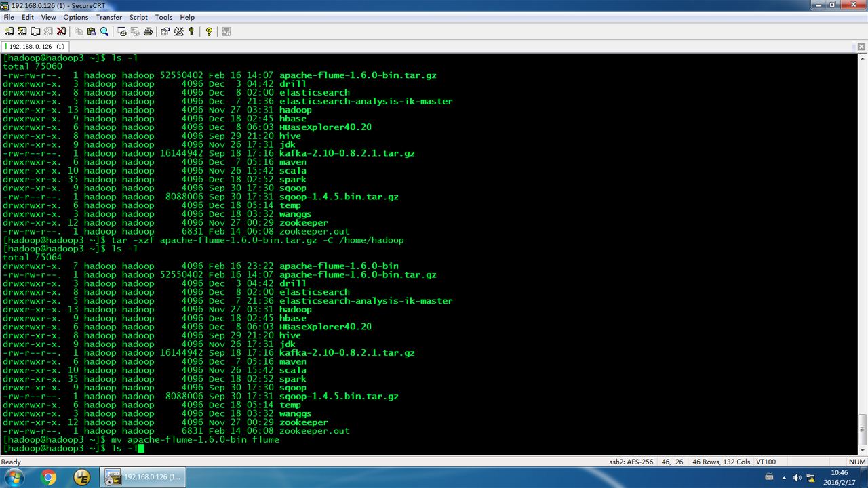This screenshot has height=488, width=868.
Task: Click the Copy icon in the toolbar
Action: point(79,31)
